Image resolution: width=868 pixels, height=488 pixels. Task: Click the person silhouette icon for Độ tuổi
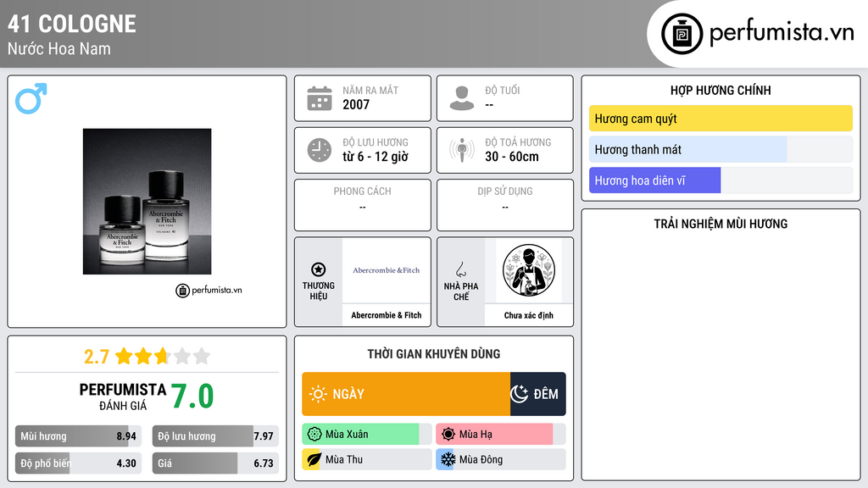coord(462,98)
